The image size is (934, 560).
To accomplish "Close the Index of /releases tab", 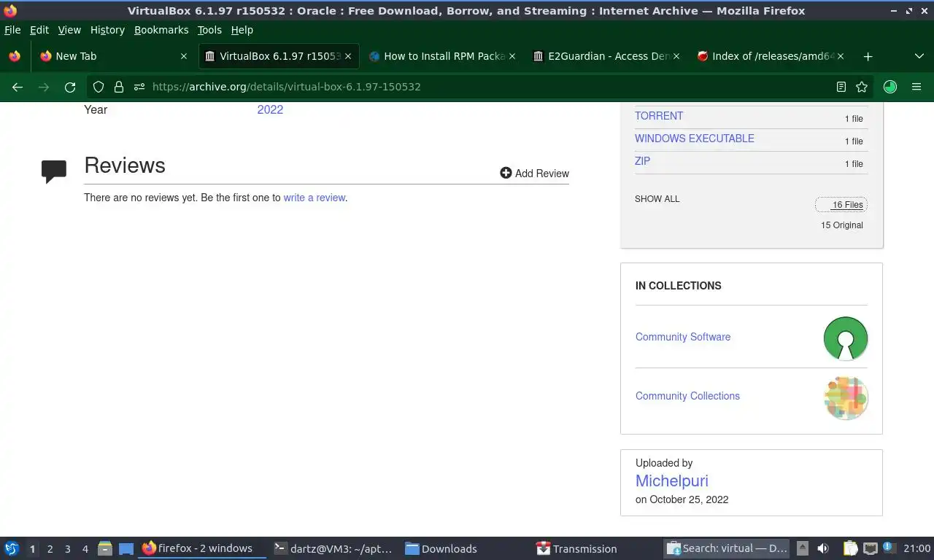I will (x=841, y=56).
